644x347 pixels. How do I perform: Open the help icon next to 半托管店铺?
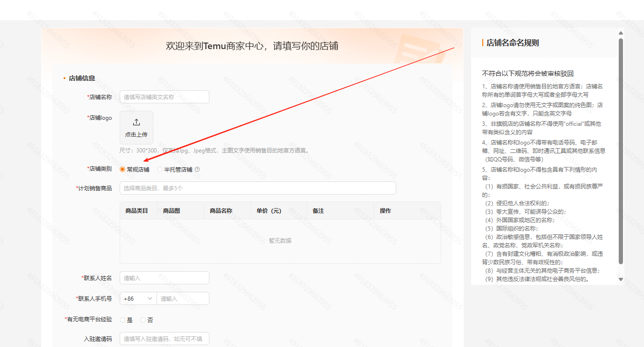pyautogui.click(x=197, y=169)
